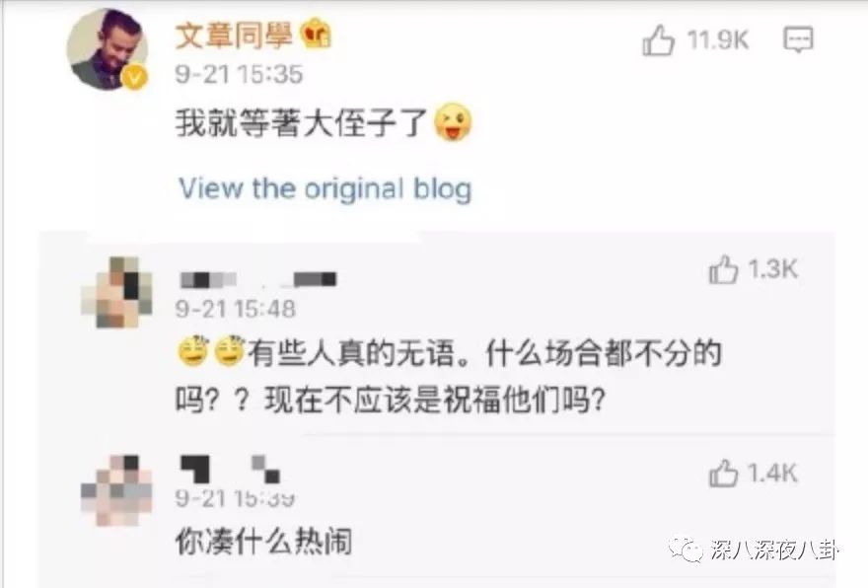This screenshot has height=588, width=868.
Task: Like the 文章同學 comment with 11.9K likes
Action: [658, 39]
